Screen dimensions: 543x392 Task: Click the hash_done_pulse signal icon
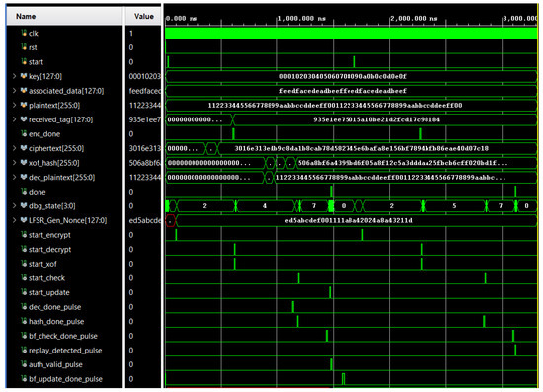coord(24,321)
